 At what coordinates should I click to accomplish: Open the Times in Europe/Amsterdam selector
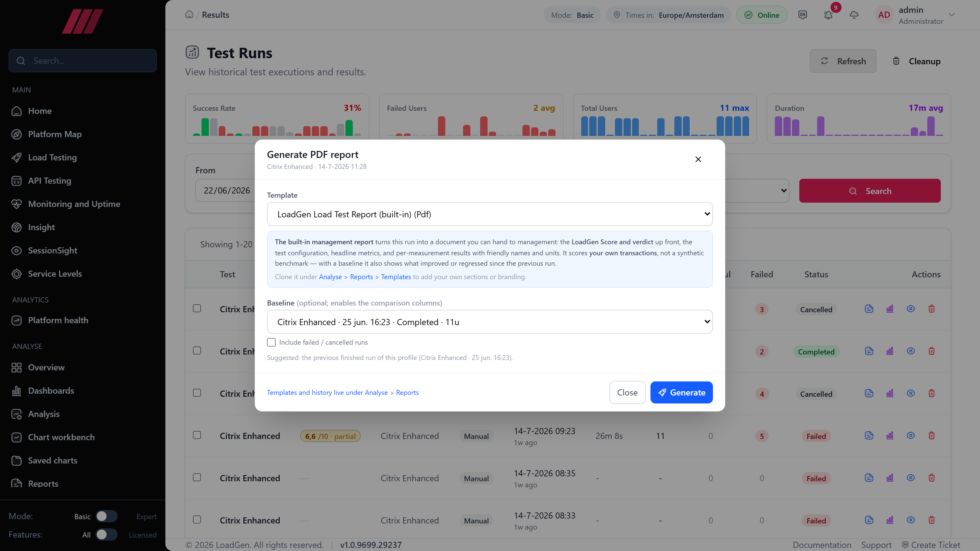[x=669, y=15]
